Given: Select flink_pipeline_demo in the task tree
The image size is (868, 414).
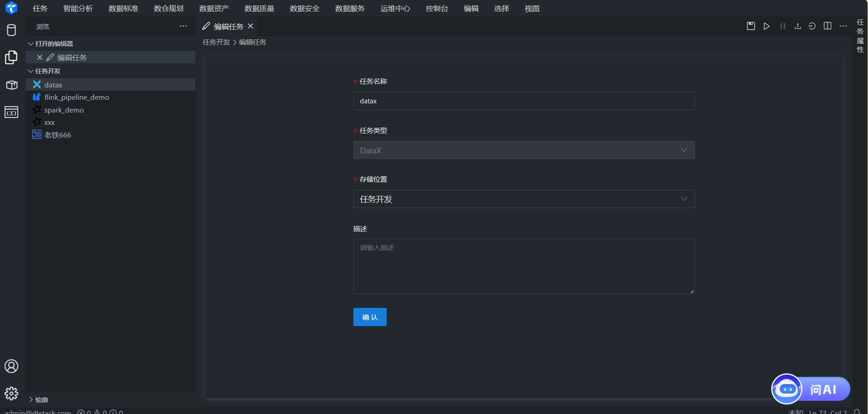Looking at the screenshot, I should tap(110, 97).
